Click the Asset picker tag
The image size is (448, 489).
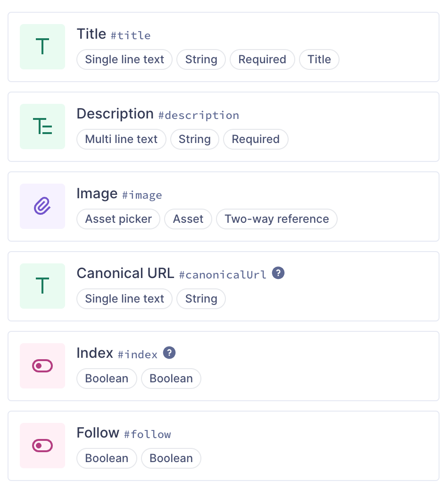click(118, 219)
